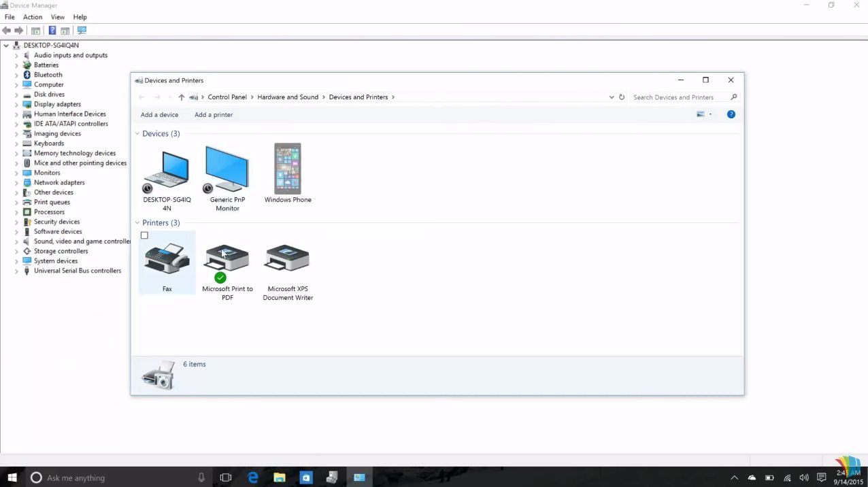This screenshot has width=868, height=487.
Task: Click the Task View taskbar icon
Action: [226, 477]
